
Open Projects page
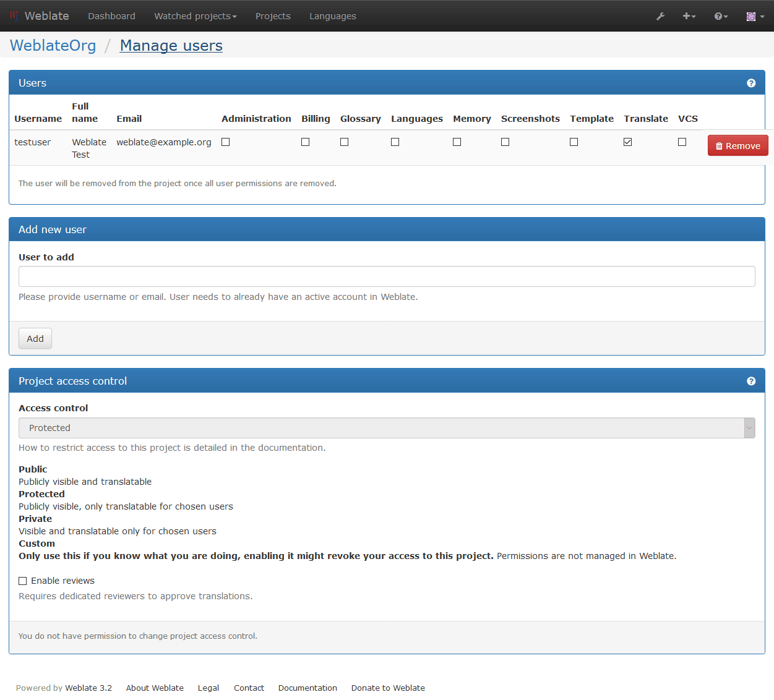pyautogui.click(x=273, y=16)
